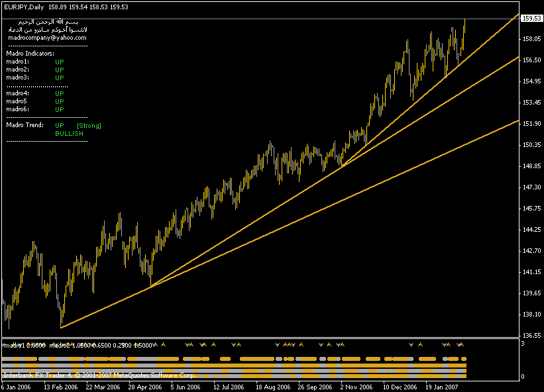The image size is (544, 392).
Task: Click the 19 Jan 2007 date label
Action: tap(441, 387)
